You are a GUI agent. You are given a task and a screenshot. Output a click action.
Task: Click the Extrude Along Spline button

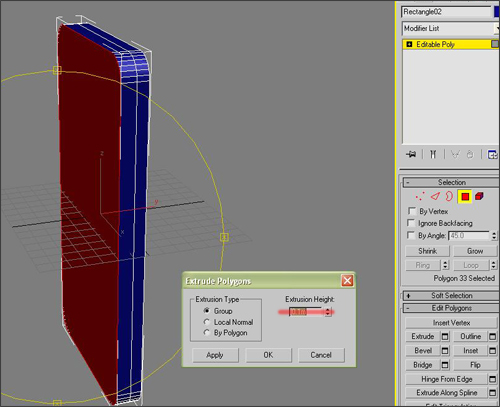pos(447,393)
